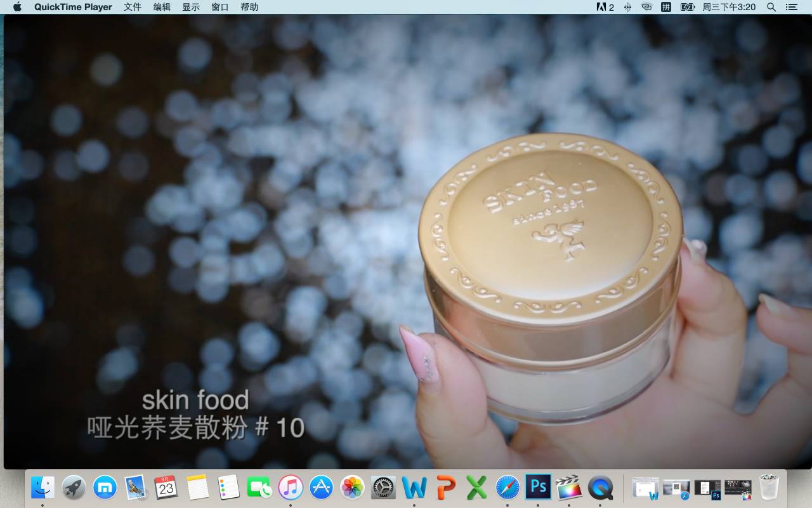Open the Notification Center list icon
Viewport: 812px width, 508px height.
pos(791,7)
